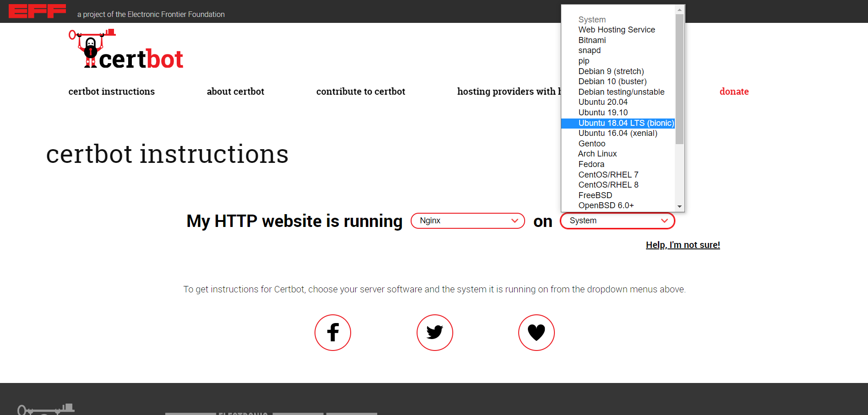Image resolution: width=868 pixels, height=415 pixels.
Task: Open the certbot instructions nav item
Action: 111,92
